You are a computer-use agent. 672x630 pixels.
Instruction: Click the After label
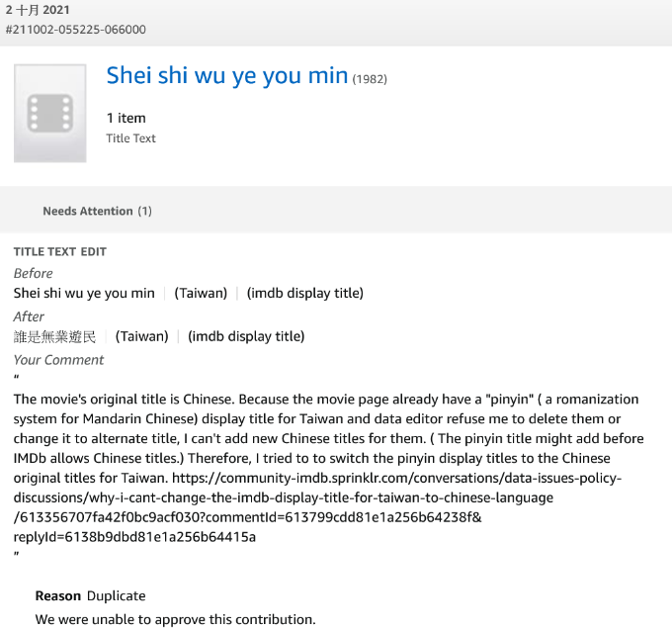pyautogui.click(x=29, y=316)
